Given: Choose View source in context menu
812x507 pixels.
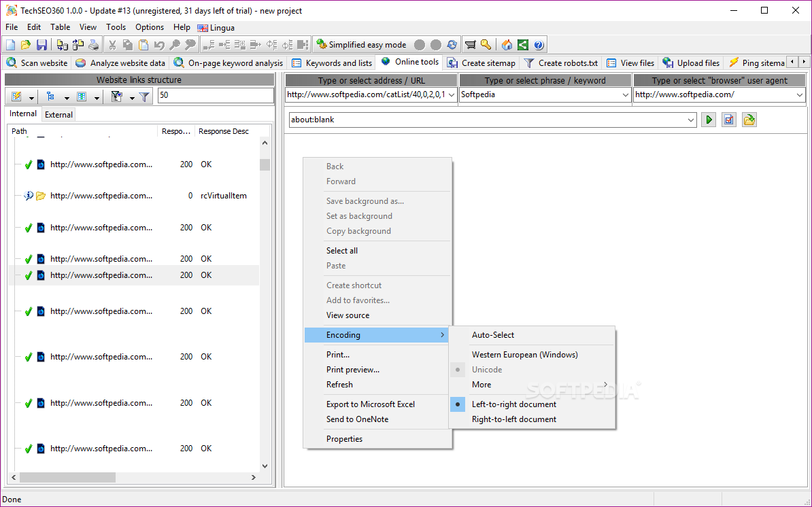Looking at the screenshot, I should point(348,315).
